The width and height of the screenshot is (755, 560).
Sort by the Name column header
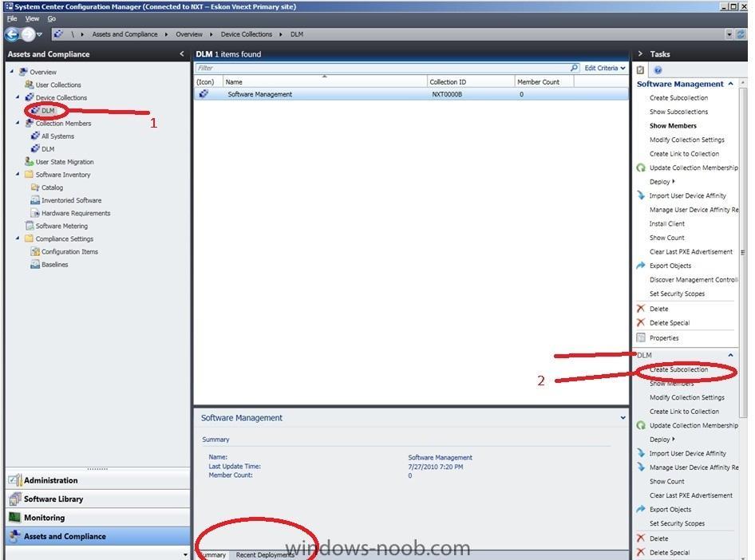pos(325,82)
